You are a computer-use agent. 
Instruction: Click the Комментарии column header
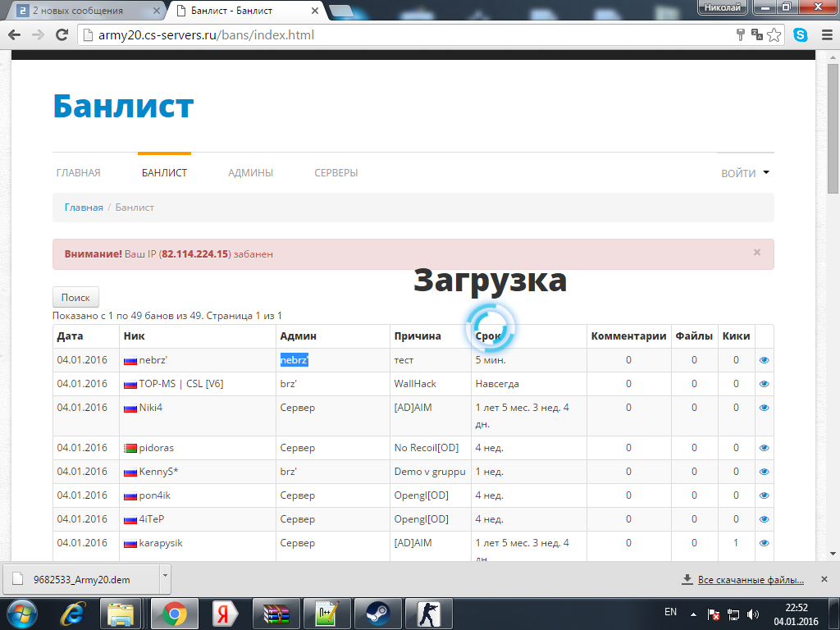click(628, 336)
